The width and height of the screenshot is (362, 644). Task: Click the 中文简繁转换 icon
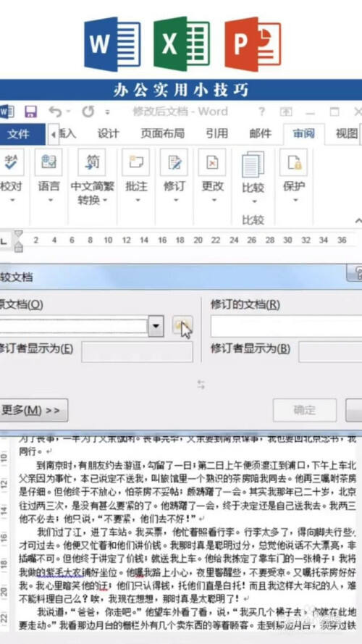tap(92, 162)
